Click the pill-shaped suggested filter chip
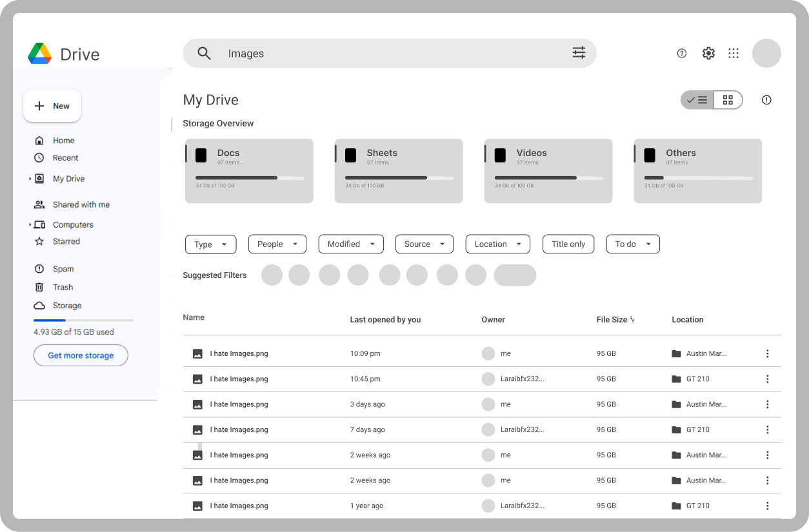The width and height of the screenshot is (809, 532). (x=515, y=275)
